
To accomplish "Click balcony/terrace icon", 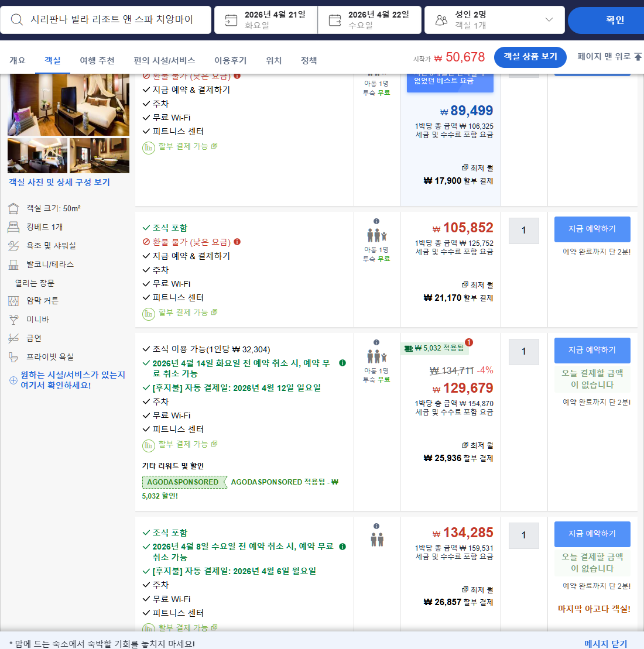I will coord(13,265).
